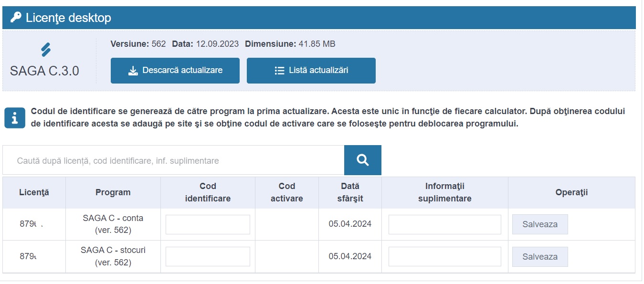Image resolution: width=644 pixels, height=284 pixels.
Task: Download the update with Descarcă actualizare
Action: click(x=175, y=71)
